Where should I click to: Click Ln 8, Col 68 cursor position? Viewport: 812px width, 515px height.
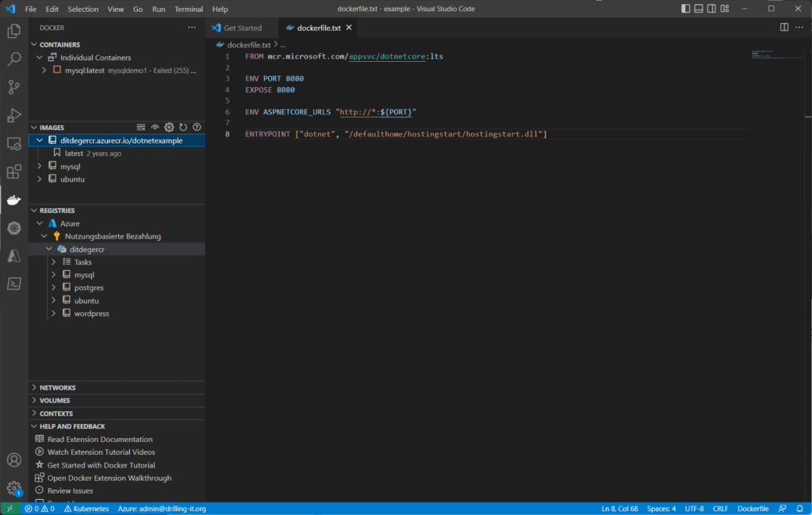point(619,509)
